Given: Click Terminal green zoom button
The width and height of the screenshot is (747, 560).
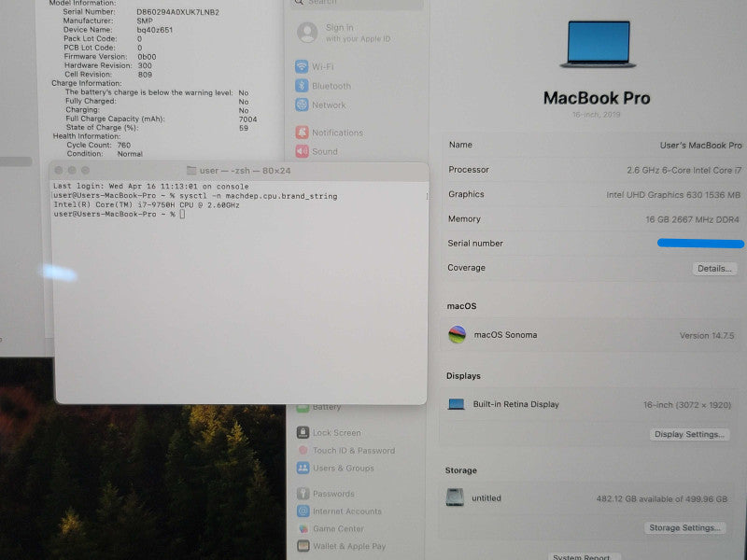Looking at the screenshot, I should tap(85, 170).
